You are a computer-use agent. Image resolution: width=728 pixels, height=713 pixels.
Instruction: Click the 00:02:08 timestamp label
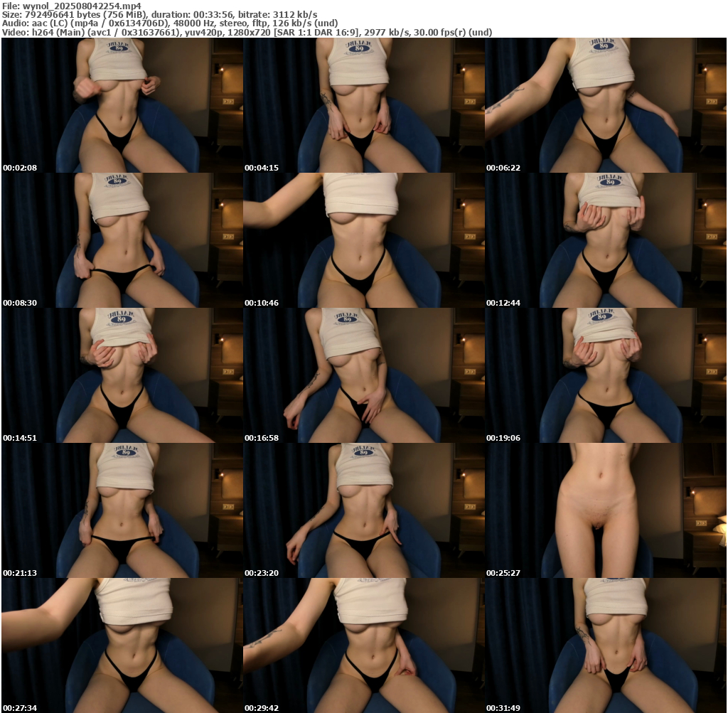(20, 168)
